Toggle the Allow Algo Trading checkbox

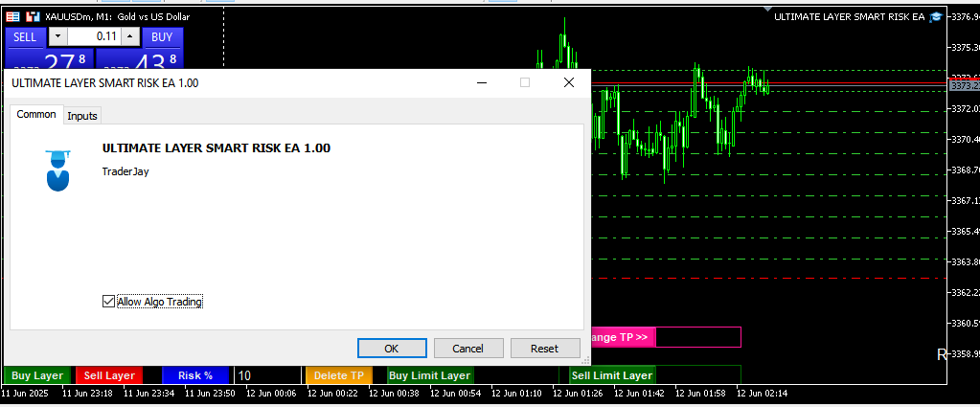tap(109, 302)
